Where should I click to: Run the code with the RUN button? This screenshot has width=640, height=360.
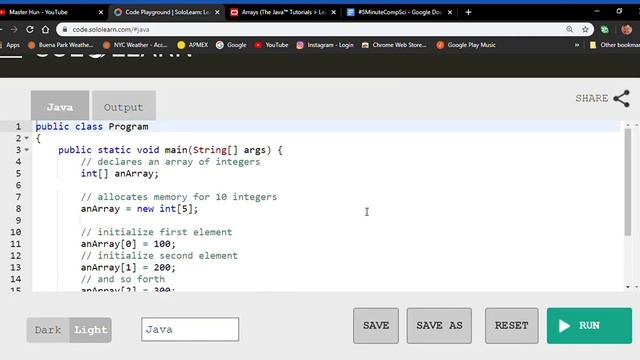[589, 326]
